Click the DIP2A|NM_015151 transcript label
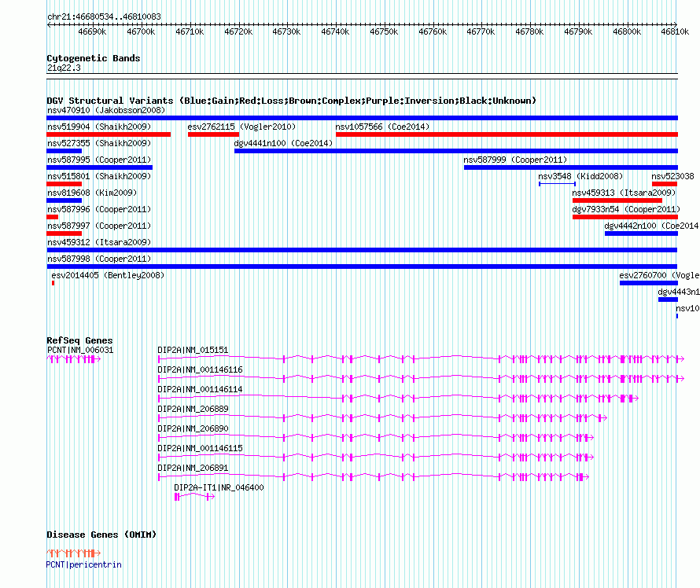The width and height of the screenshot is (700, 588). [193, 351]
